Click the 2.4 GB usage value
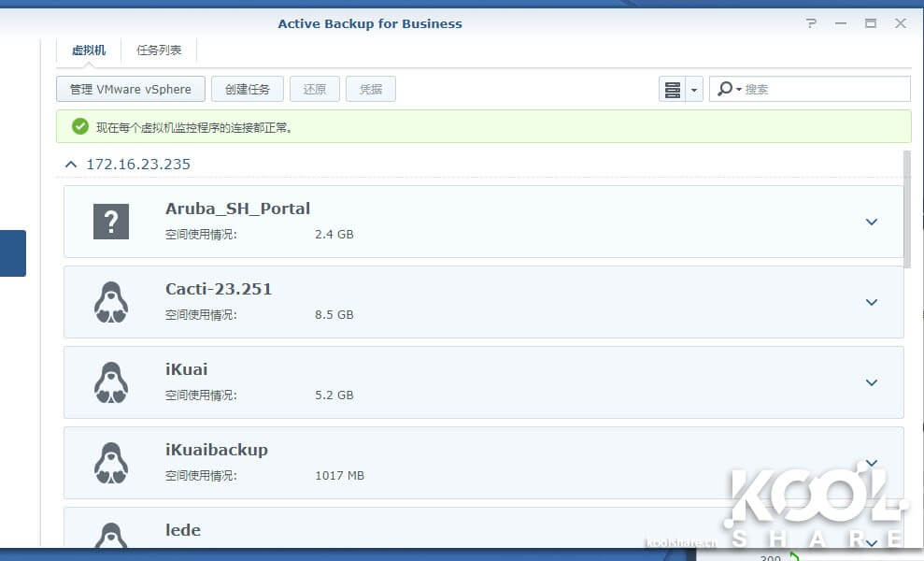The image size is (924, 561). 334,234
